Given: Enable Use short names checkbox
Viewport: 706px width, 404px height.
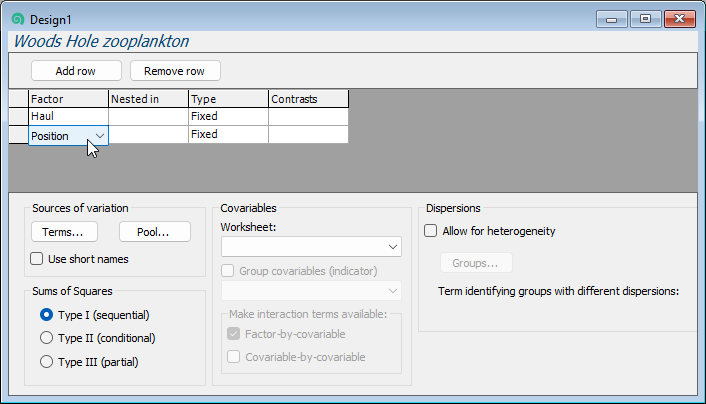Looking at the screenshot, I should [x=38, y=259].
